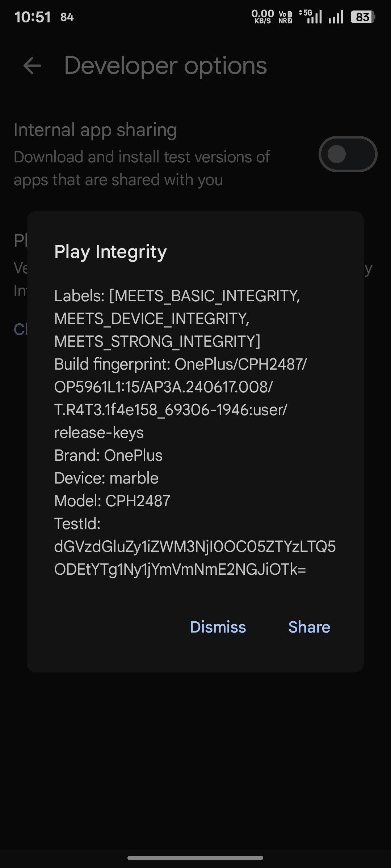
Task: Tap the network speed KB/S indicator
Action: pos(262,17)
